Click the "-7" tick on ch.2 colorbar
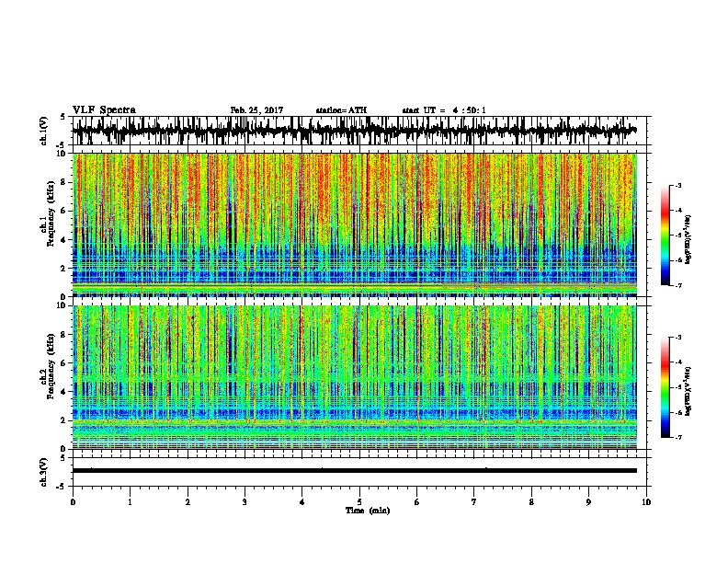Screen dimensions: 728x563 click(x=677, y=437)
